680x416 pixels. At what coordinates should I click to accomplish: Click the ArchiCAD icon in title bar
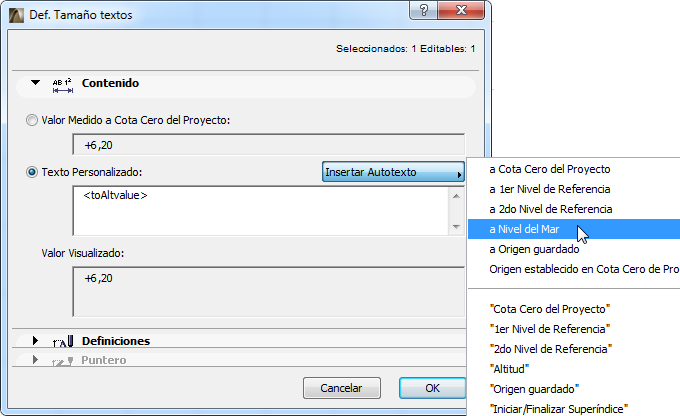click(16, 15)
